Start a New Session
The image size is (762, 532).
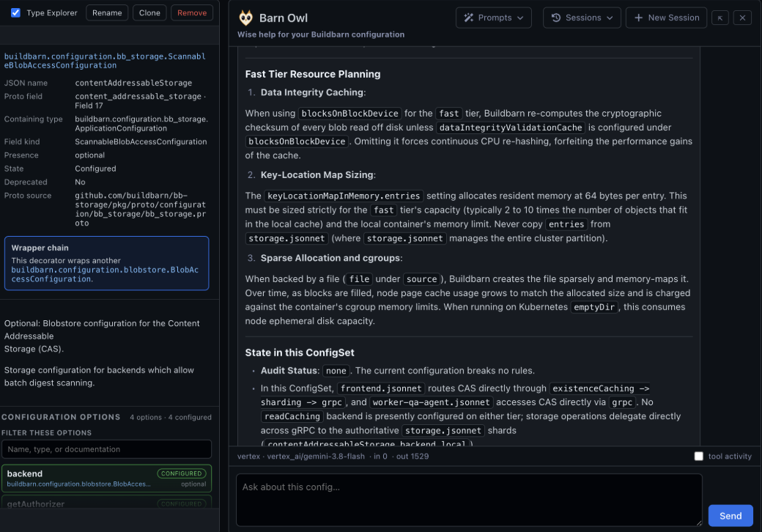666,18
